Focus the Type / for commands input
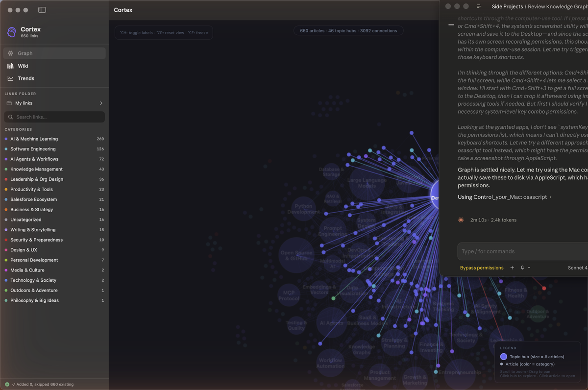The image size is (588, 390). click(523, 251)
